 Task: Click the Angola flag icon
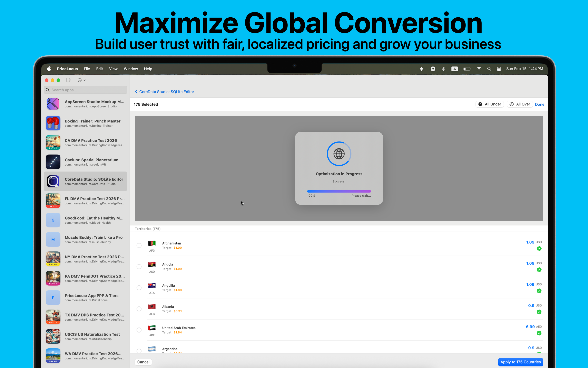pos(152,264)
